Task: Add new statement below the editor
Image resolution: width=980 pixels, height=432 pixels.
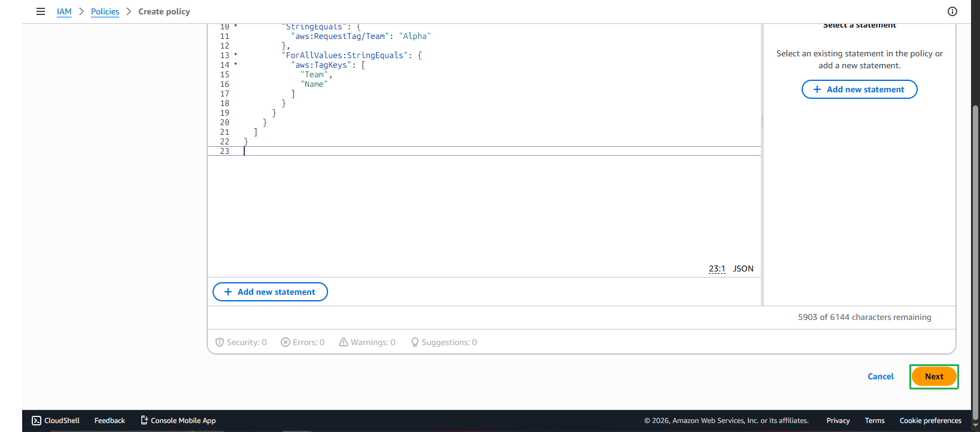Action: [x=270, y=292]
